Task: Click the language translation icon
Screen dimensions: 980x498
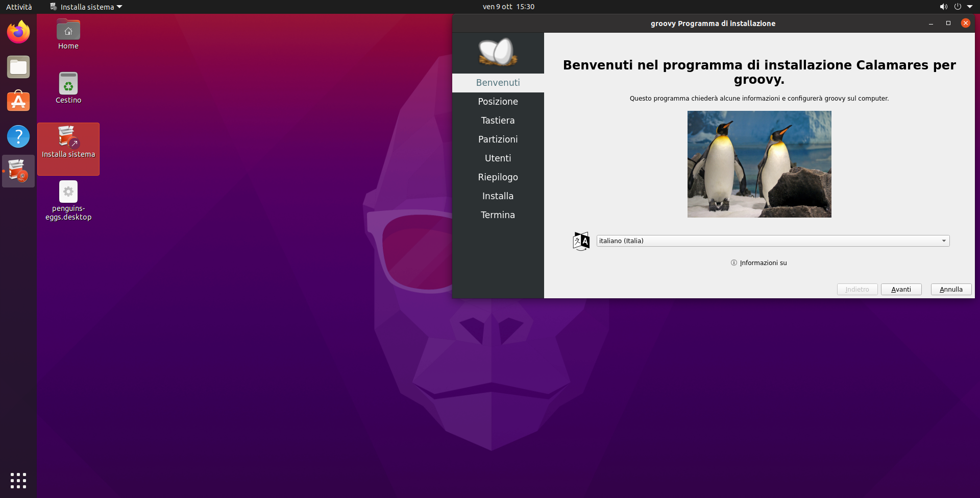Action: (581, 241)
